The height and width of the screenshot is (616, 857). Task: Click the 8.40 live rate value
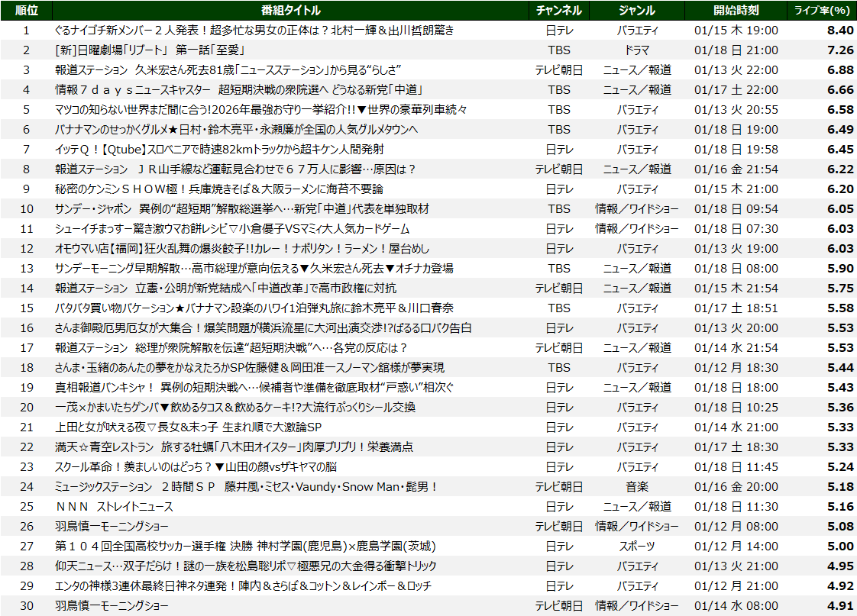pos(839,30)
